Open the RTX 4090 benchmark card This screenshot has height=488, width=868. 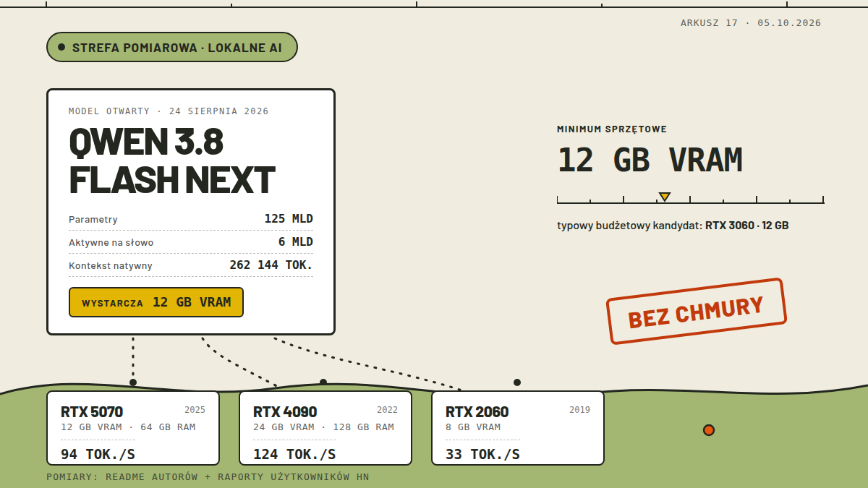[x=325, y=428]
